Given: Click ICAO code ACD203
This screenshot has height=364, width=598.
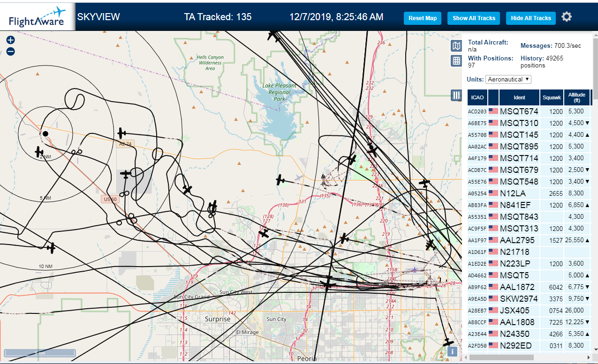Looking at the screenshot, I should pyautogui.click(x=477, y=111).
